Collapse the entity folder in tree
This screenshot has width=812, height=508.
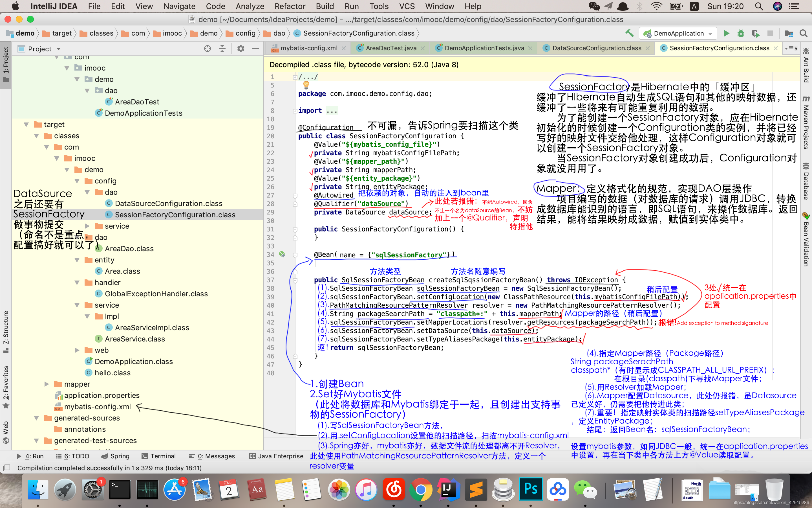tap(77, 260)
